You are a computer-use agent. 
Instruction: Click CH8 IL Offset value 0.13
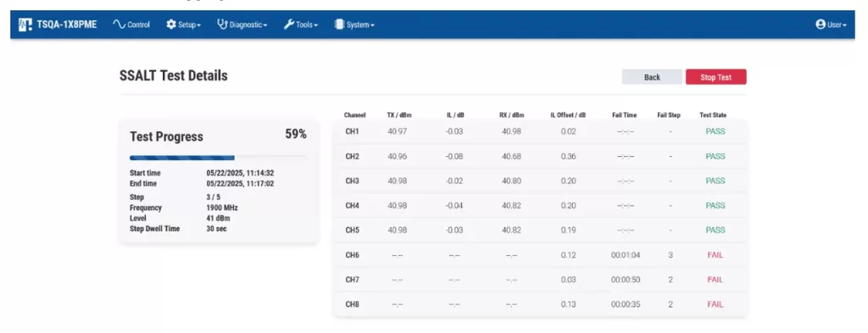(568, 304)
